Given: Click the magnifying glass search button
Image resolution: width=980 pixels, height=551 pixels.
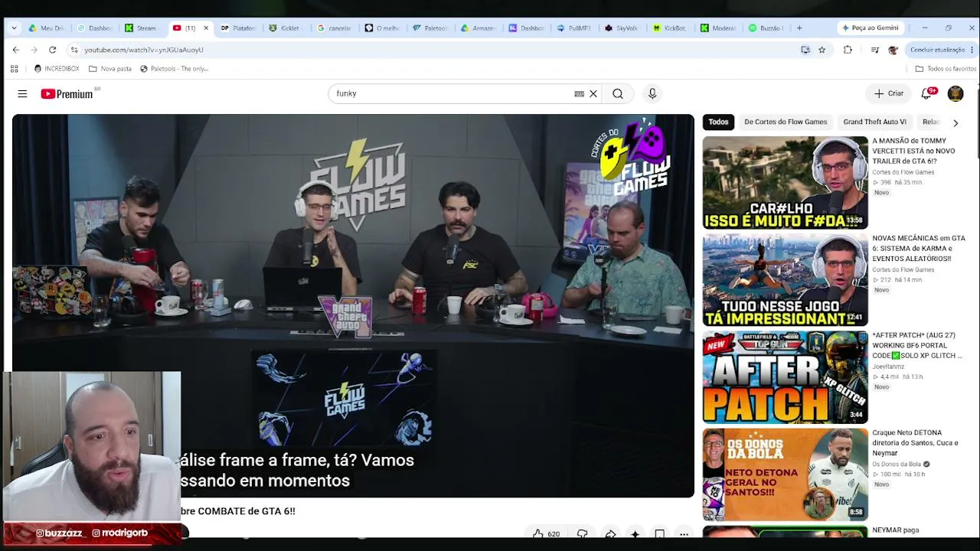Looking at the screenshot, I should 618,93.
